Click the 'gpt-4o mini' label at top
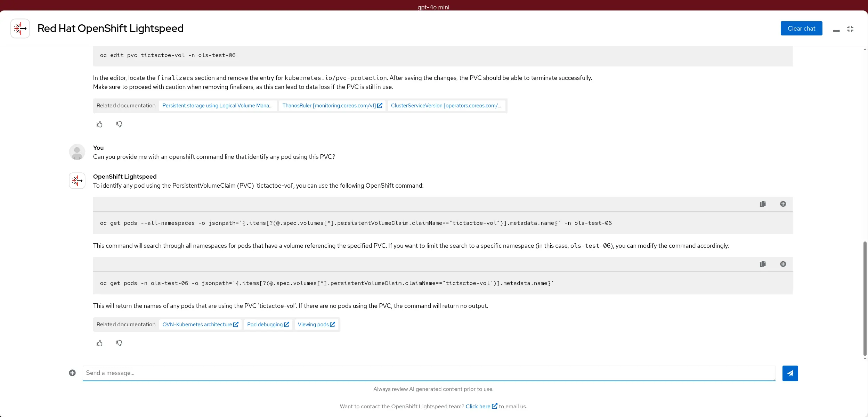The height and width of the screenshot is (417, 868). pos(433,7)
